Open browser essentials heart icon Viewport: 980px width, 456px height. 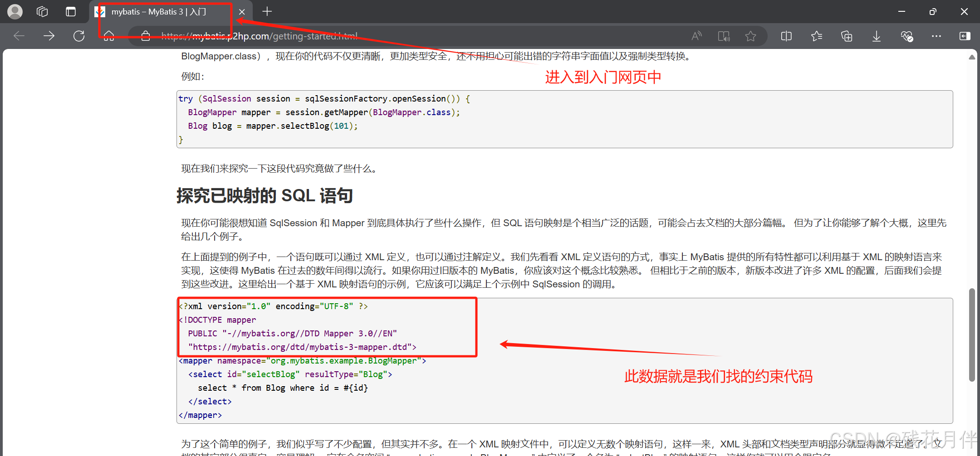(x=906, y=36)
